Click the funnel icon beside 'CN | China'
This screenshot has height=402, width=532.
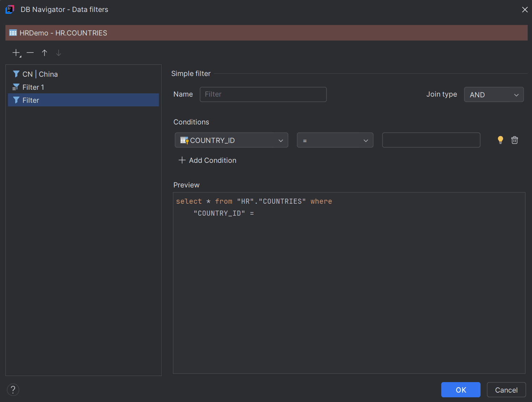pyautogui.click(x=16, y=74)
